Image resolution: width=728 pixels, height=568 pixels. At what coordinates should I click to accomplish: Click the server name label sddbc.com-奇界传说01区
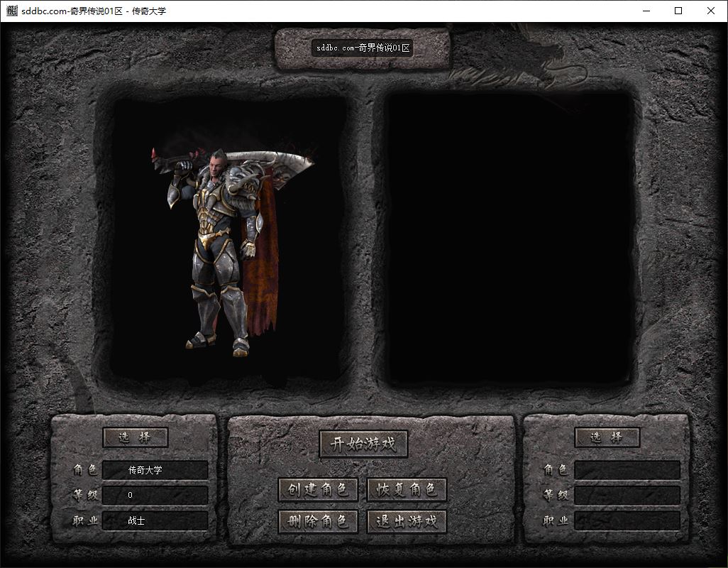coord(363,48)
